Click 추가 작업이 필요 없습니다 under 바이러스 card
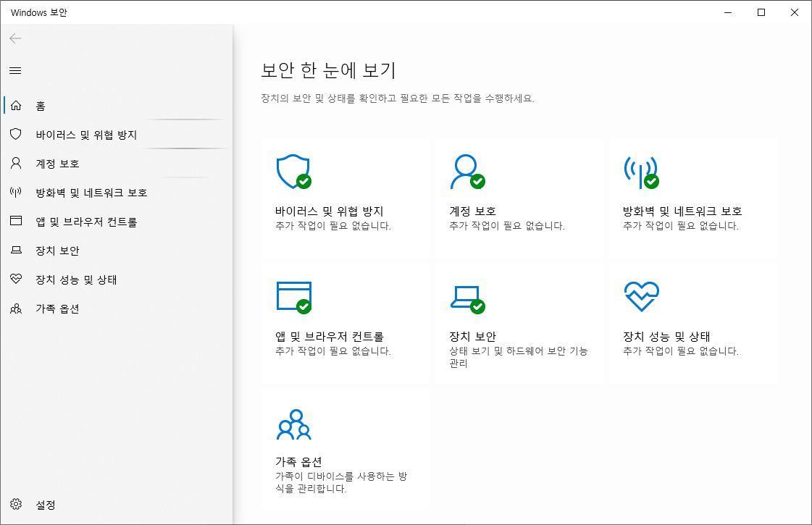The image size is (812, 525). tap(333, 226)
